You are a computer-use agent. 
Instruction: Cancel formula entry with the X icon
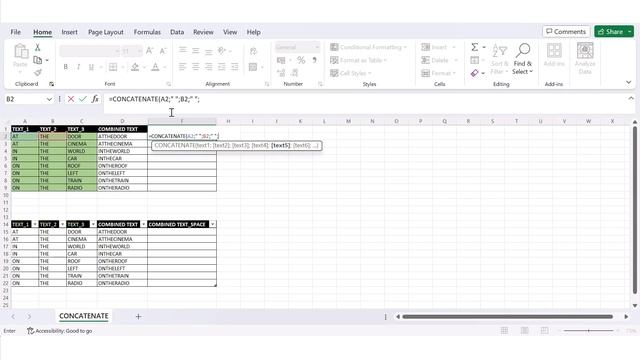tap(71, 99)
